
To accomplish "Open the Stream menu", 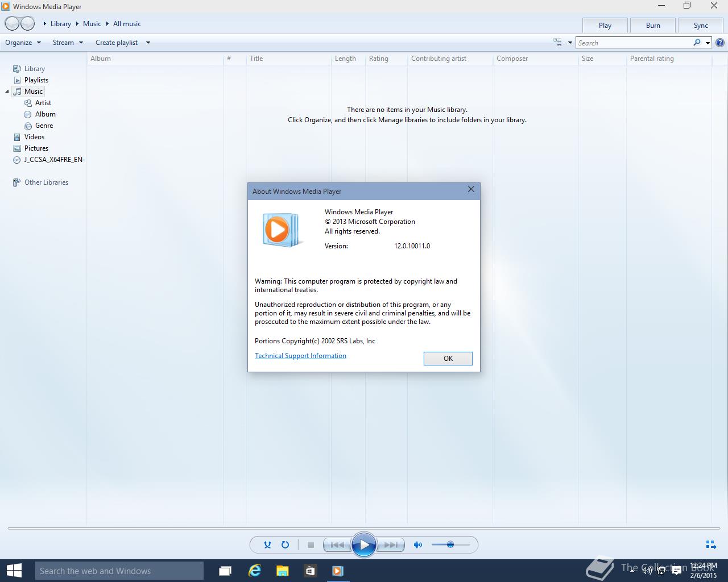I will (68, 43).
